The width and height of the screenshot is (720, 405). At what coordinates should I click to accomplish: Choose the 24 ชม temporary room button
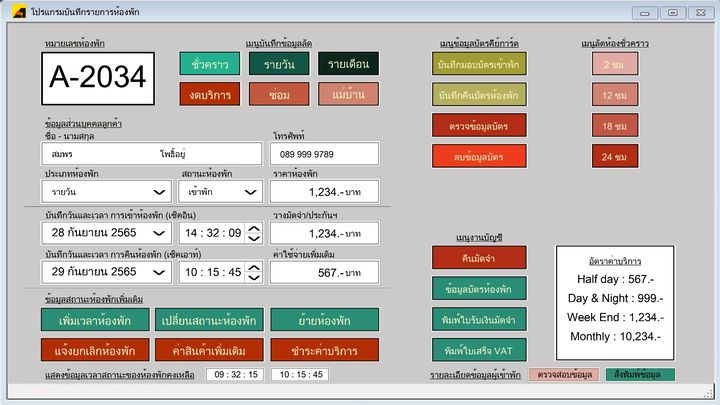614,156
